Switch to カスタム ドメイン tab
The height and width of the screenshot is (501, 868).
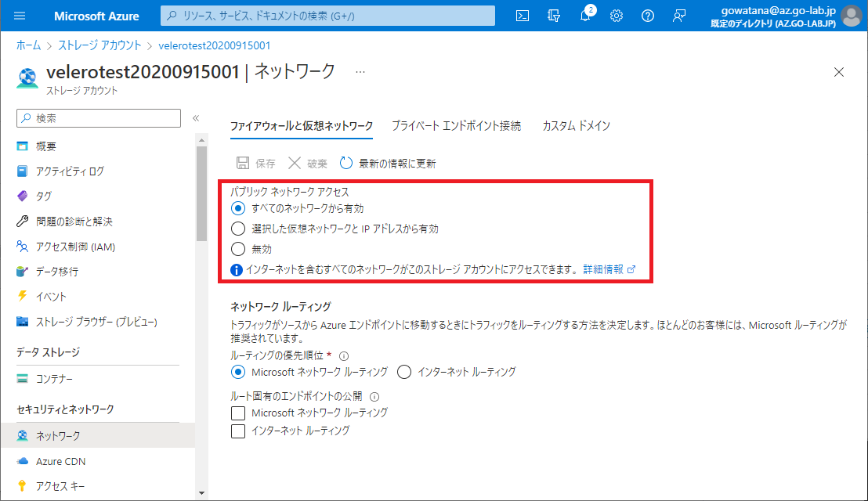[577, 126]
